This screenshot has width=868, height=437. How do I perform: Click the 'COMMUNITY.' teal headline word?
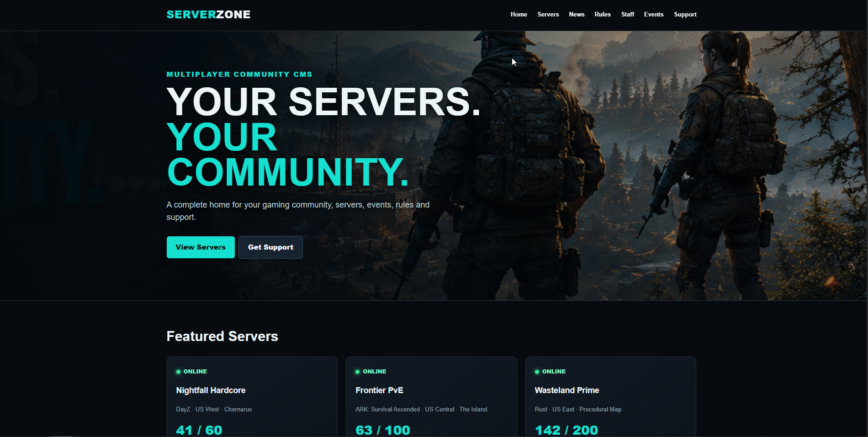point(288,172)
